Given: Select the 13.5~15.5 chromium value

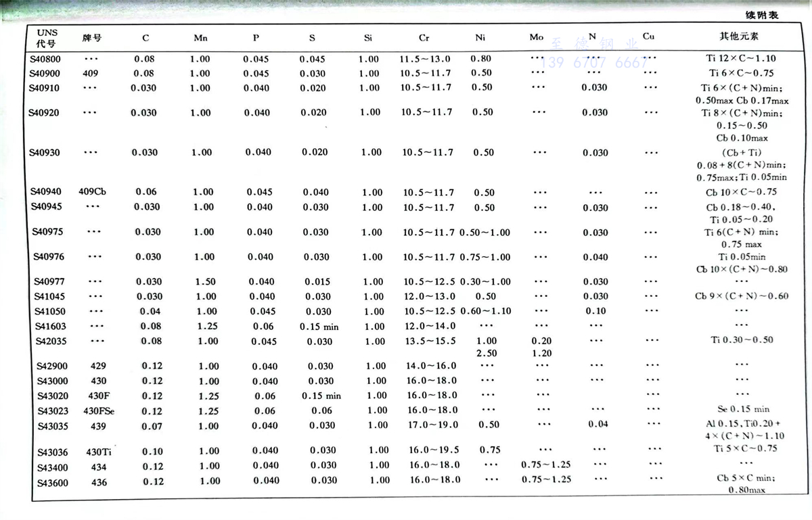Looking at the screenshot, I should [x=429, y=341].
